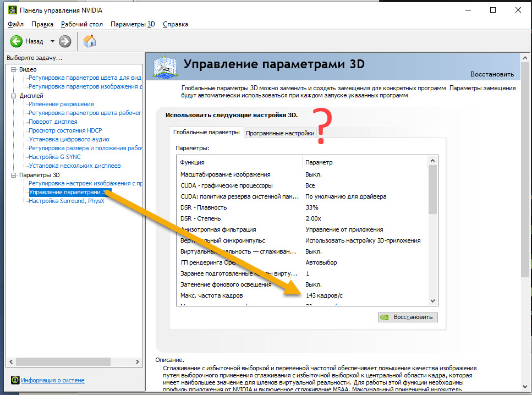Maximize the NVIDIA Control Panel window
The height and width of the screenshot is (395, 532).
[x=493, y=10]
